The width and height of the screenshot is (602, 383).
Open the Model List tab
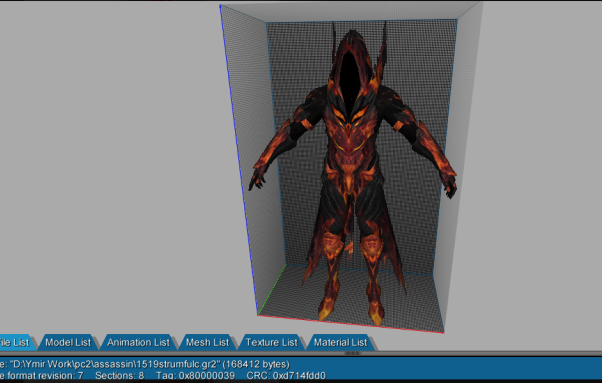pyautogui.click(x=68, y=342)
